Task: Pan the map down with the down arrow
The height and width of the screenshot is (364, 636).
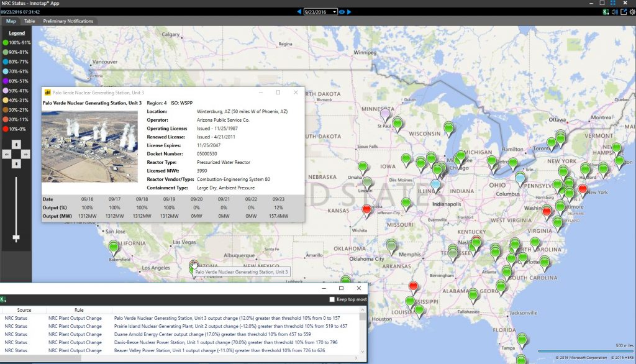Action: (x=16, y=163)
